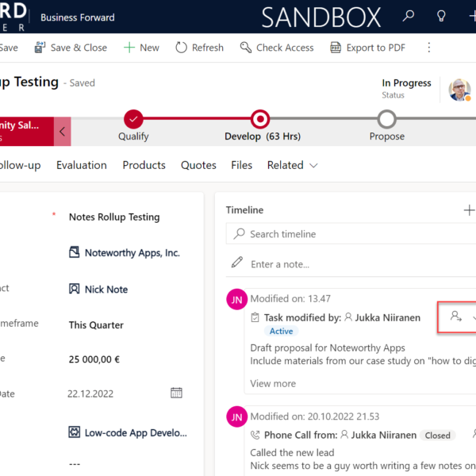
Task: Click the Check Access command
Action: [277, 48]
